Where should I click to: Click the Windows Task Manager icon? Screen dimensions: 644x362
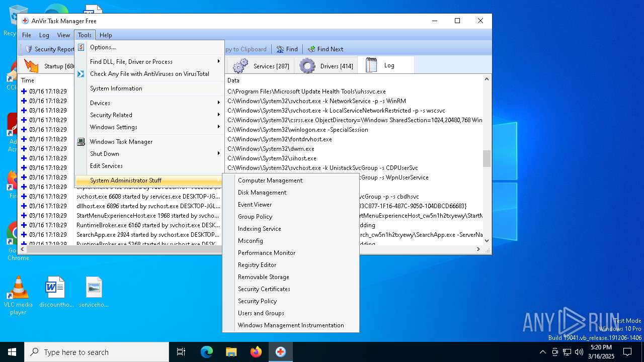click(x=80, y=142)
